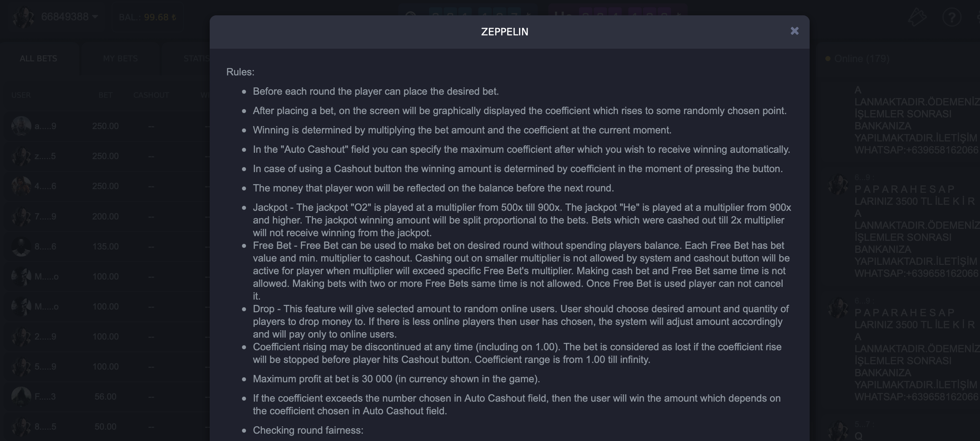This screenshot has height=441, width=980.
Task: Switch to the ALL BETS tab
Action: [x=38, y=59]
